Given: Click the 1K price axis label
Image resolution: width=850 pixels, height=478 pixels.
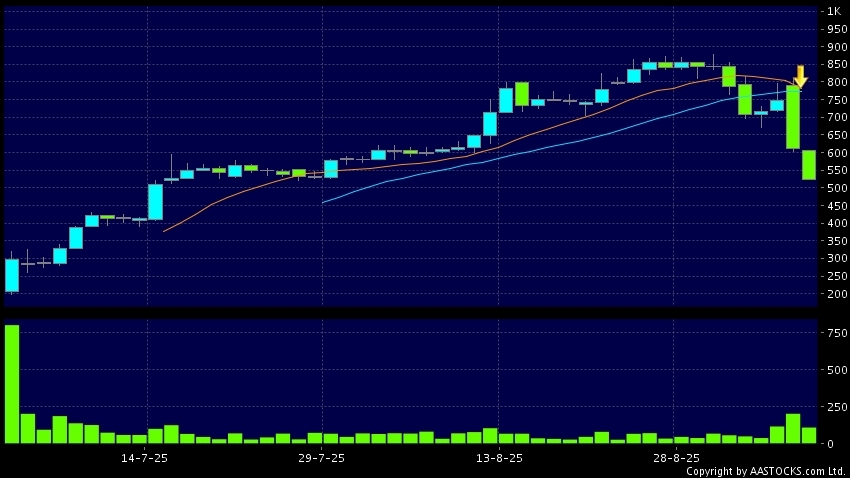Looking at the screenshot, I should (x=833, y=11).
